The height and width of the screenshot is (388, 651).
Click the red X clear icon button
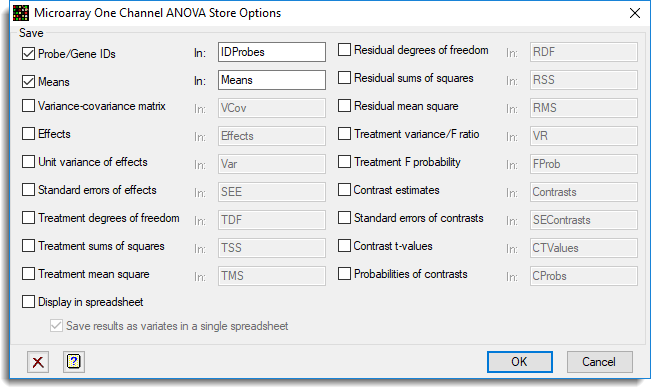[38, 362]
